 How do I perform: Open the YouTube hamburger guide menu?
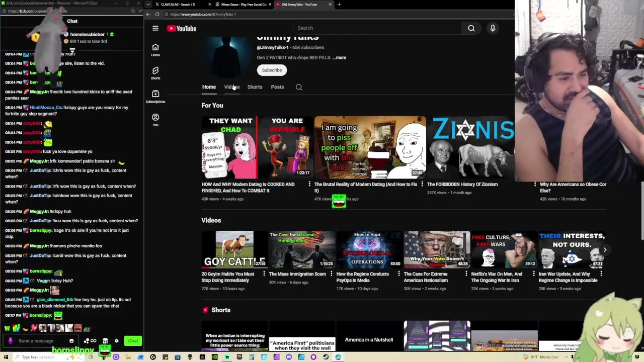pos(155,28)
